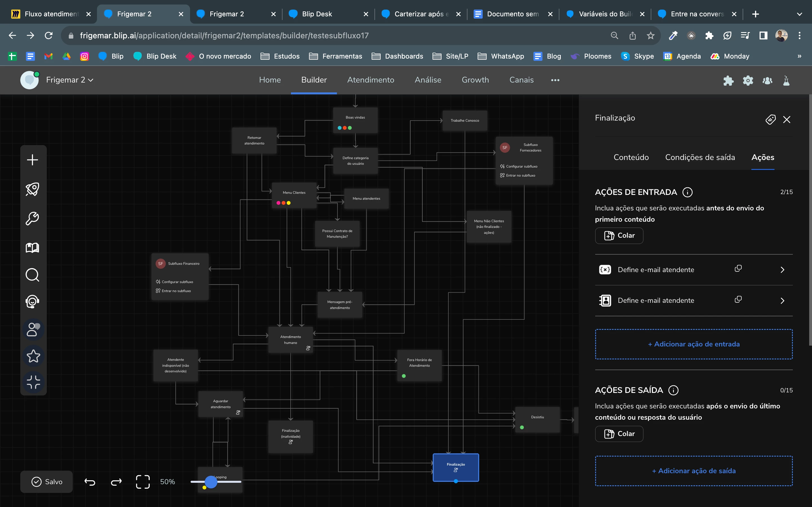The width and height of the screenshot is (812, 507).
Task: Click the zoom level slider handle
Action: [x=211, y=482]
